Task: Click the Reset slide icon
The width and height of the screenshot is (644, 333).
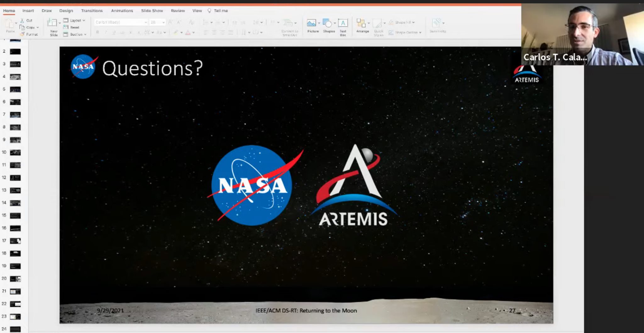Action: coord(66,27)
